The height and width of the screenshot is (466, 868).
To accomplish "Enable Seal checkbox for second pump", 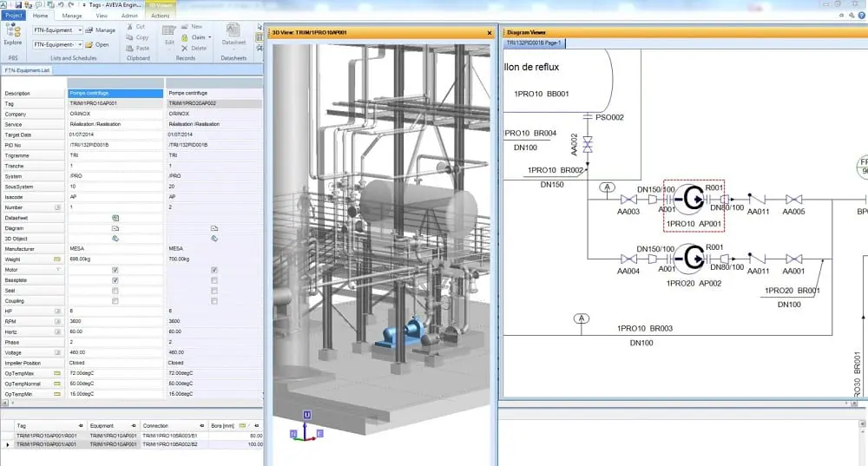I will click(214, 291).
